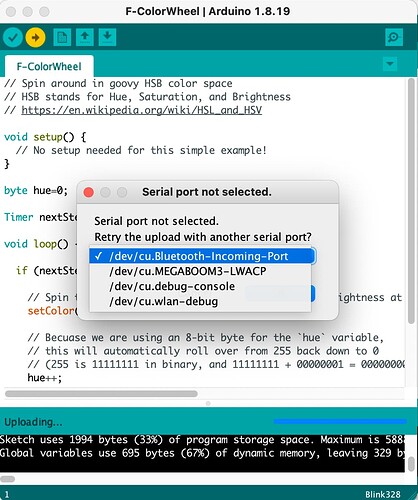Click the Verify checkmark button
The height and width of the screenshot is (500, 418).
point(13,37)
